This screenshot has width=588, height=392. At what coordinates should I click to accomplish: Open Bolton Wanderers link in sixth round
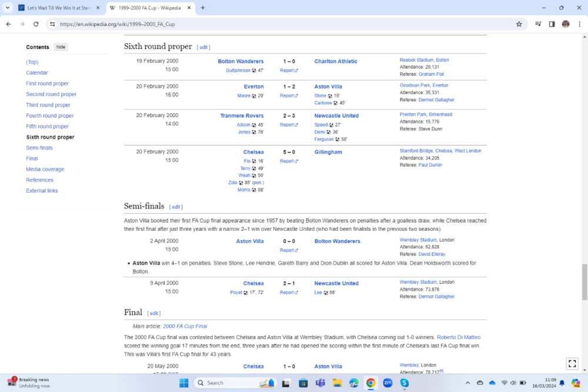coord(240,61)
